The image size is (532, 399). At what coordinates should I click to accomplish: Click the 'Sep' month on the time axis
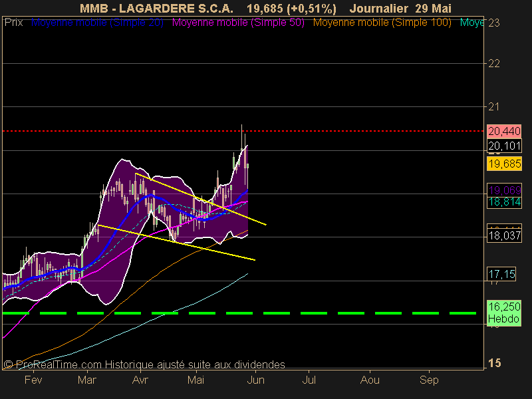[x=429, y=380]
